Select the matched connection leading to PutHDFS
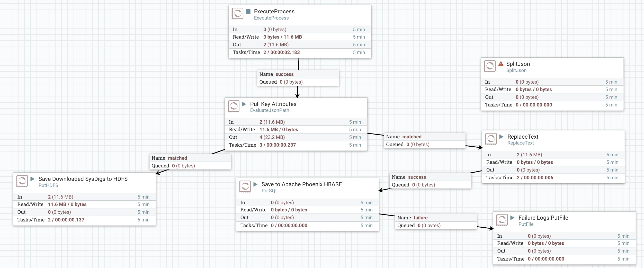 click(190, 162)
